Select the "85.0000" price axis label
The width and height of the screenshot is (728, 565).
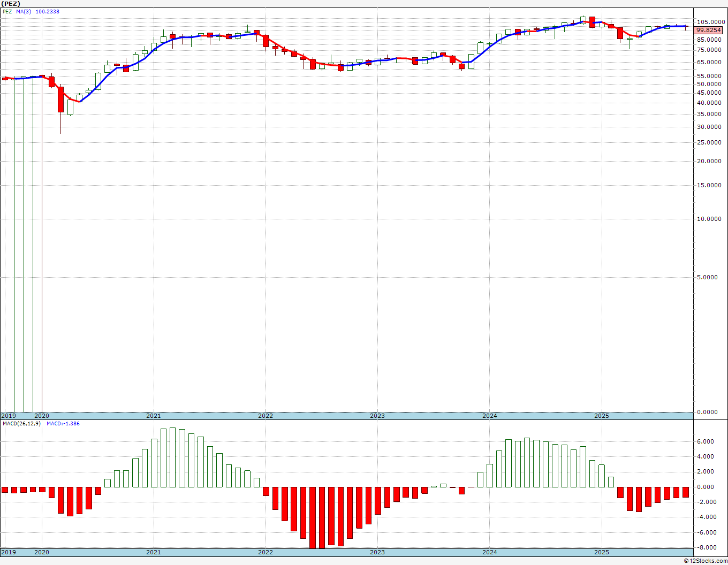click(x=709, y=39)
